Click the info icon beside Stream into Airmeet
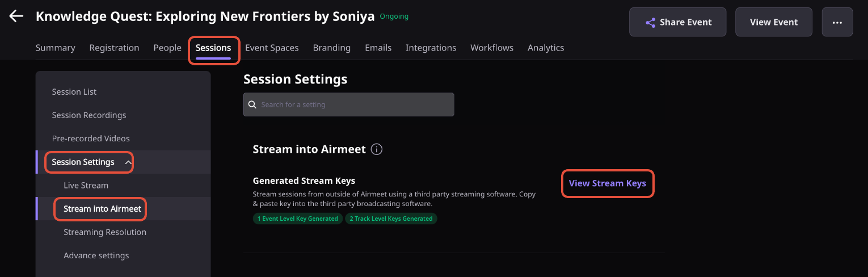The width and height of the screenshot is (868, 277). pyautogui.click(x=377, y=149)
